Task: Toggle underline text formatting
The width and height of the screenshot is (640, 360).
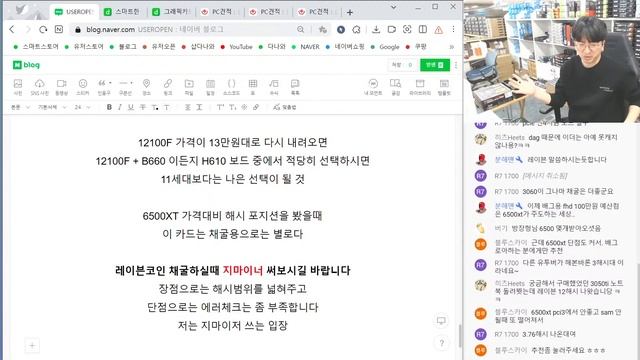Action: click(131, 107)
